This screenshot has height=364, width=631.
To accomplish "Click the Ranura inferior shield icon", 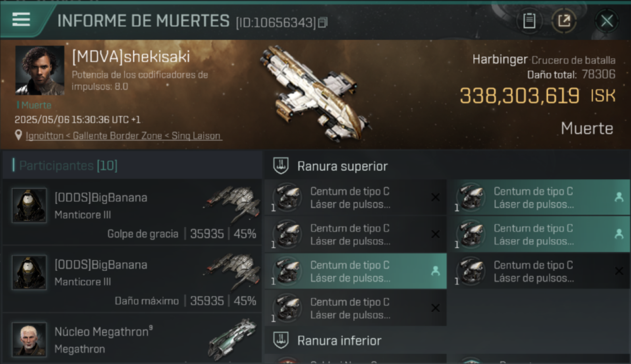I will (281, 340).
